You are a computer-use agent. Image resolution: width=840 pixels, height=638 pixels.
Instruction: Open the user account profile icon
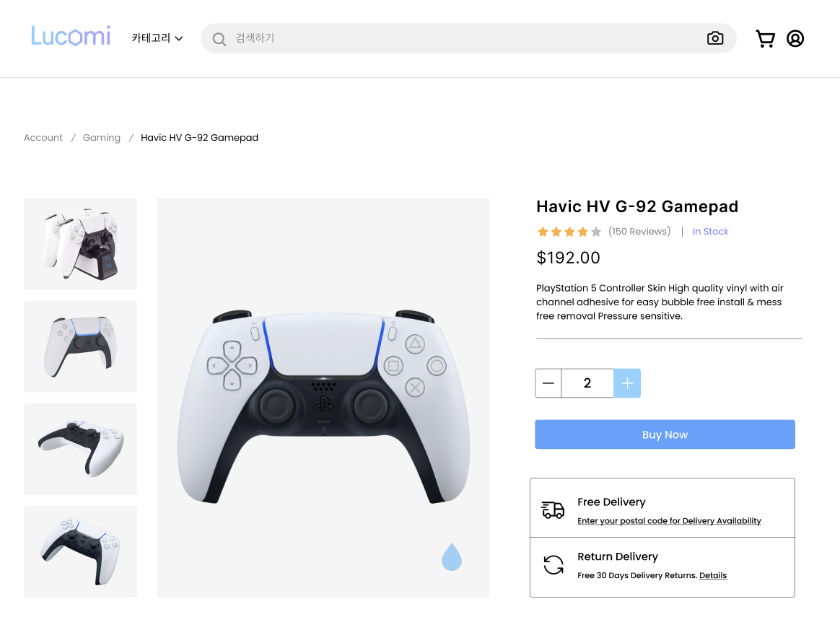795,38
